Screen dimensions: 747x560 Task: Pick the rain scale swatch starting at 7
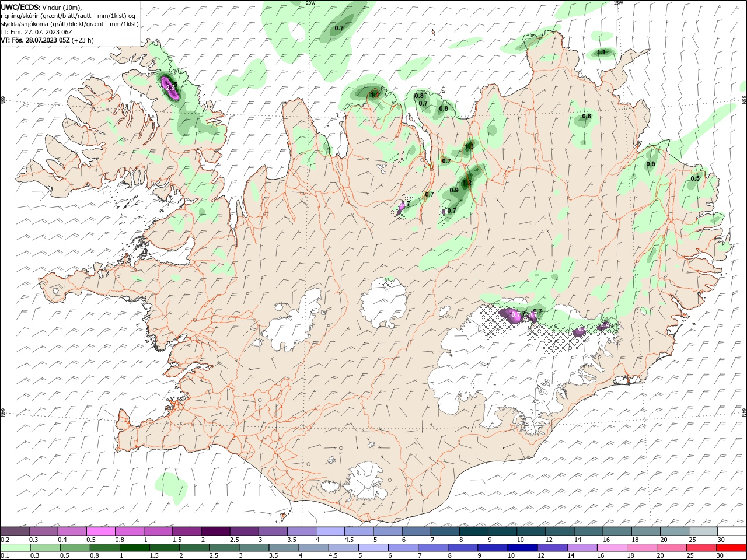pyautogui.click(x=432, y=548)
